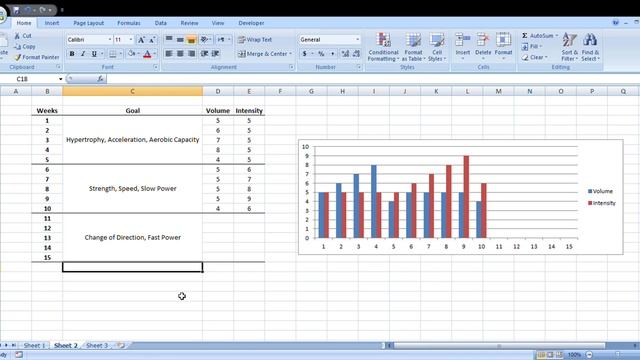Apply Accounting dollar format

pos(304,53)
